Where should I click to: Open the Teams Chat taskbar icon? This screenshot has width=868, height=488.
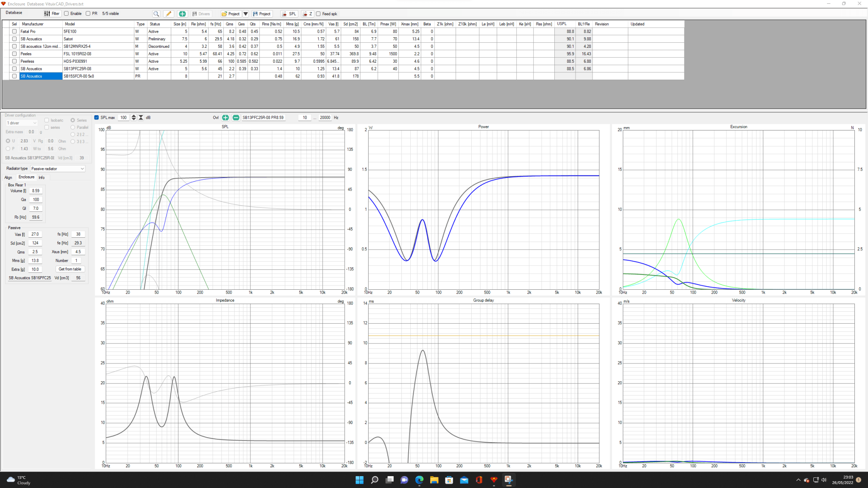pyautogui.click(x=404, y=480)
